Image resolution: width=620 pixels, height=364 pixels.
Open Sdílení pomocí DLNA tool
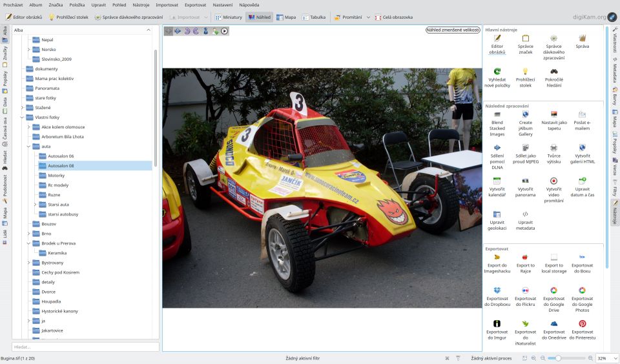(497, 157)
